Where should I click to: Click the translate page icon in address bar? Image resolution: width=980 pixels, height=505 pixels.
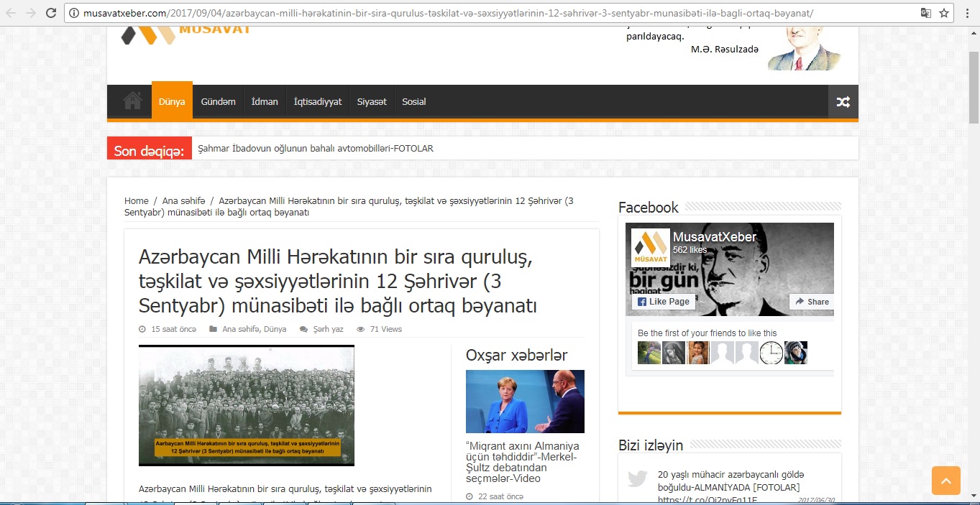tap(926, 13)
